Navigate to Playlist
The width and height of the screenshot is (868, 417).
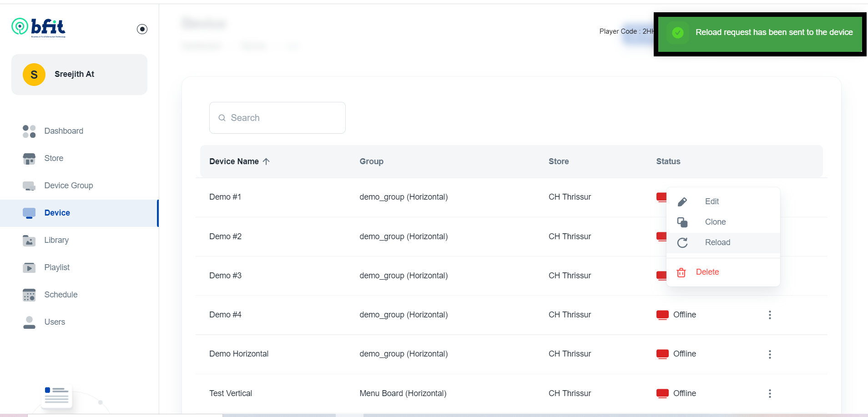click(x=57, y=267)
